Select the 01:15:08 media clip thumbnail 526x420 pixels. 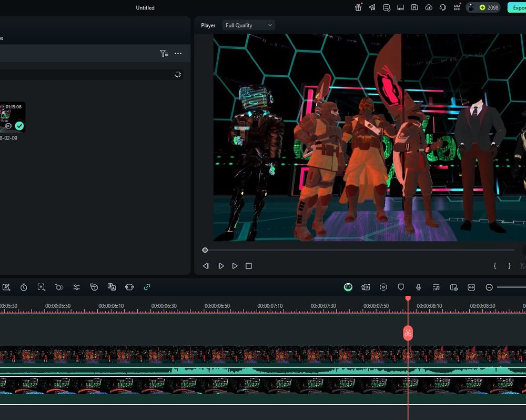pos(12,117)
